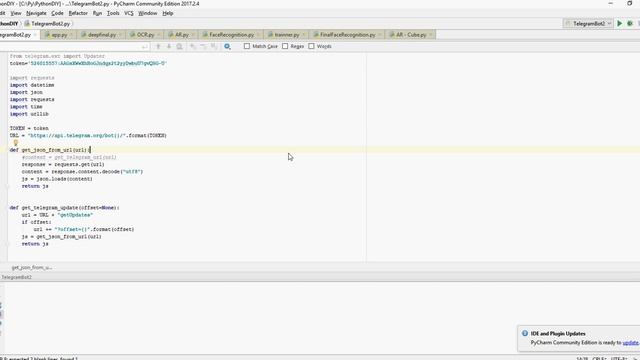The height and width of the screenshot is (360, 640).
Task: Open the TelegramBot2 run configuration dropdown
Action: click(x=589, y=24)
